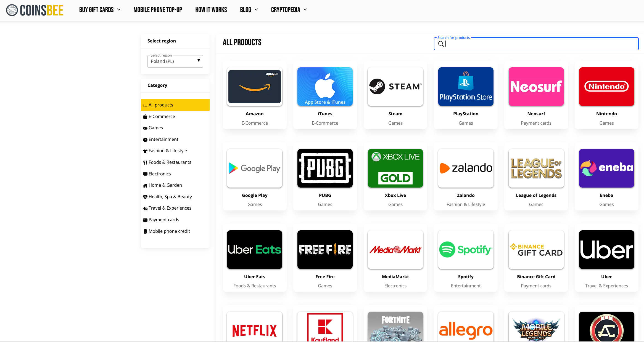Toggle the E-Commerce category filter
This screenshot has width=644, height=342.
pyautogui.click(x=162, y=116)
